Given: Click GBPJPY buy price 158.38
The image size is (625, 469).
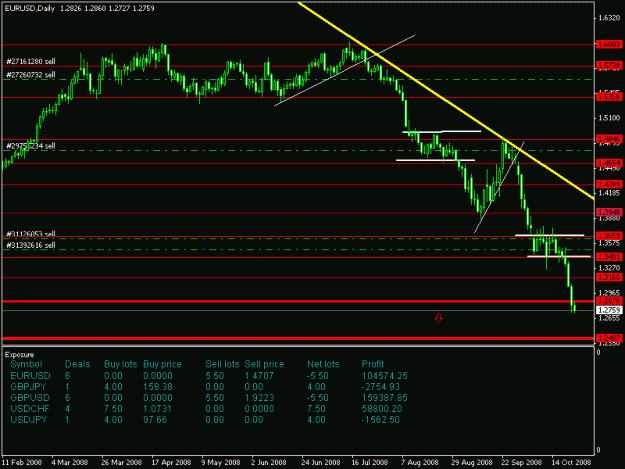Looking at the screenshot, I should tap(158, 387).
